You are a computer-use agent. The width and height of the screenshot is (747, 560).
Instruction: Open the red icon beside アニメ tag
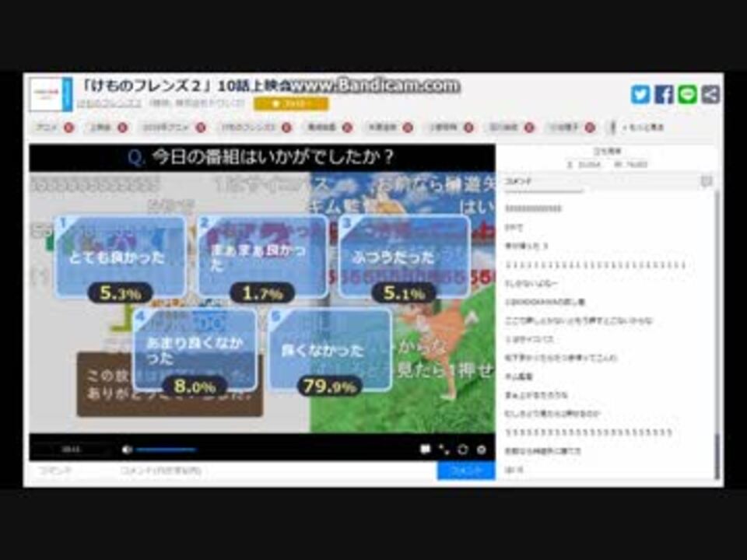tap(69, 127)
